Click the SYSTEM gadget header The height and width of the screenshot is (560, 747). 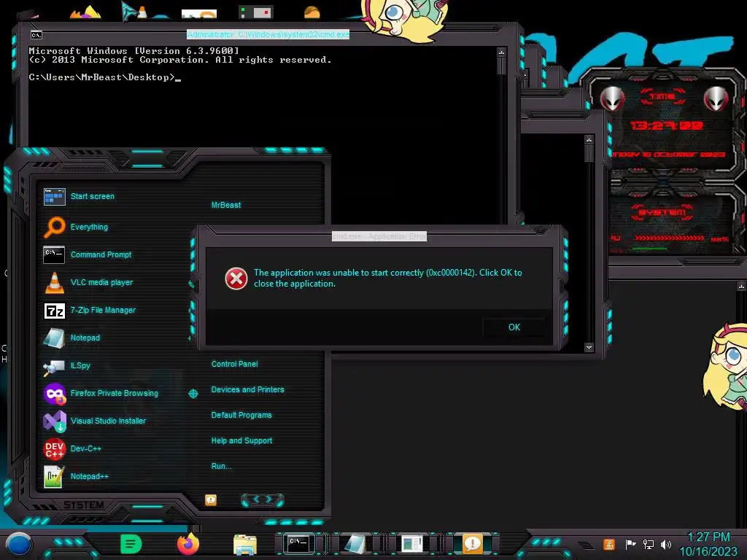(662, 212)
